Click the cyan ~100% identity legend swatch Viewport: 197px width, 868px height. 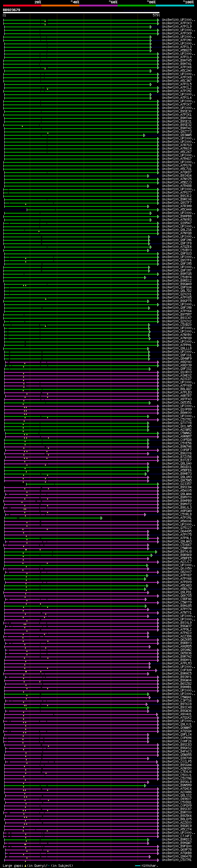coord(175,6)
